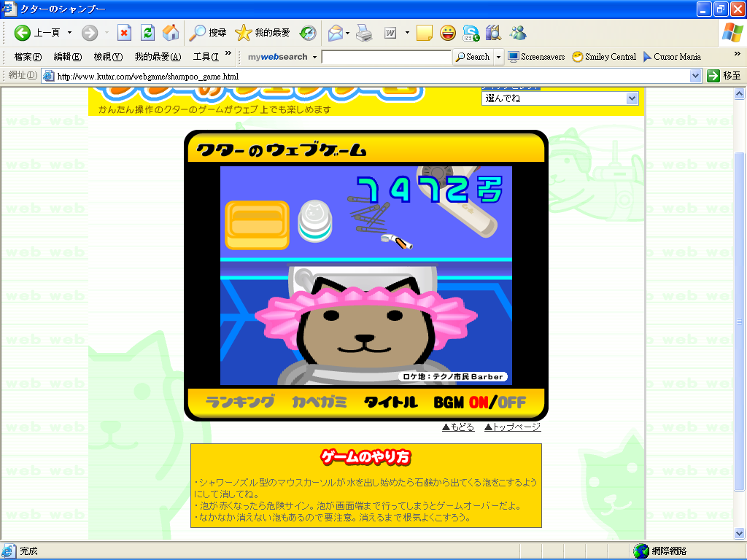Open the 工具(T) menu
This screenshot has width=747, height=560.
[206, 57]
